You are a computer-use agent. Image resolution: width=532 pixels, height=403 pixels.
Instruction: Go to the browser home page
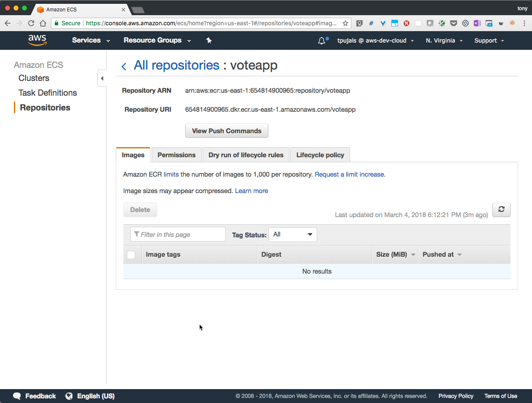(43, 23)
